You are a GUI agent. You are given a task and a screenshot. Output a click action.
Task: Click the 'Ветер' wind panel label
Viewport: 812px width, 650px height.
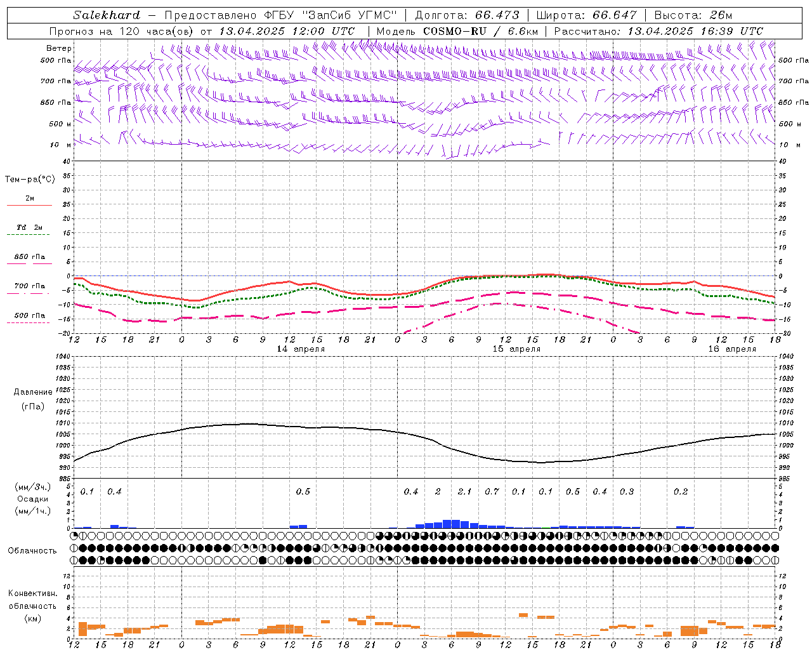click(x=59, y=48)
